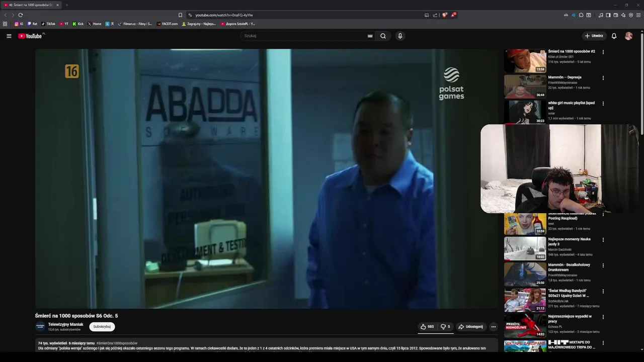
Task: Like the video with 985 likes
Action: (x=427, y=326)
